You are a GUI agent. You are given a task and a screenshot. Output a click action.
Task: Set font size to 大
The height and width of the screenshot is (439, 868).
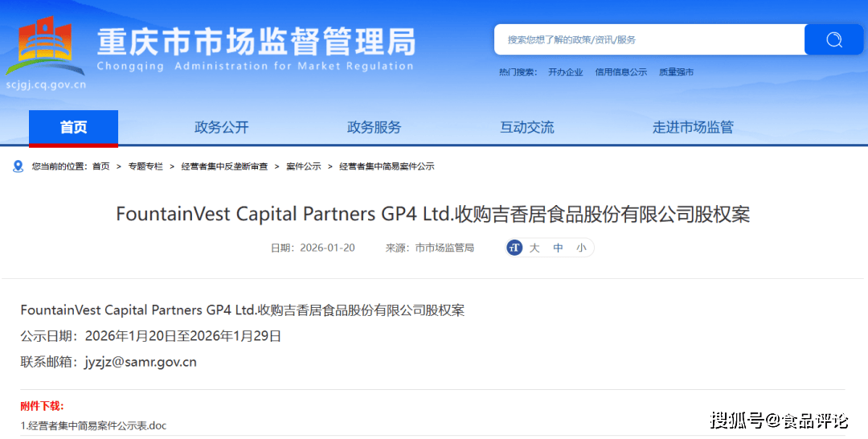(x=534, y=248)
